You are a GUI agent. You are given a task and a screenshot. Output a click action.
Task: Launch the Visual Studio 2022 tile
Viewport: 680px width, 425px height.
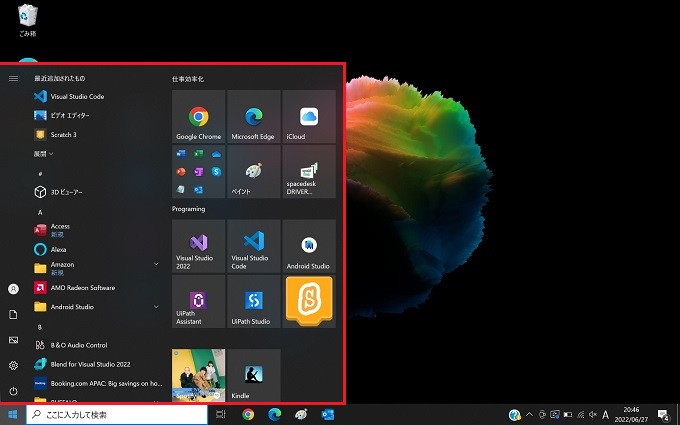point(199,246)
